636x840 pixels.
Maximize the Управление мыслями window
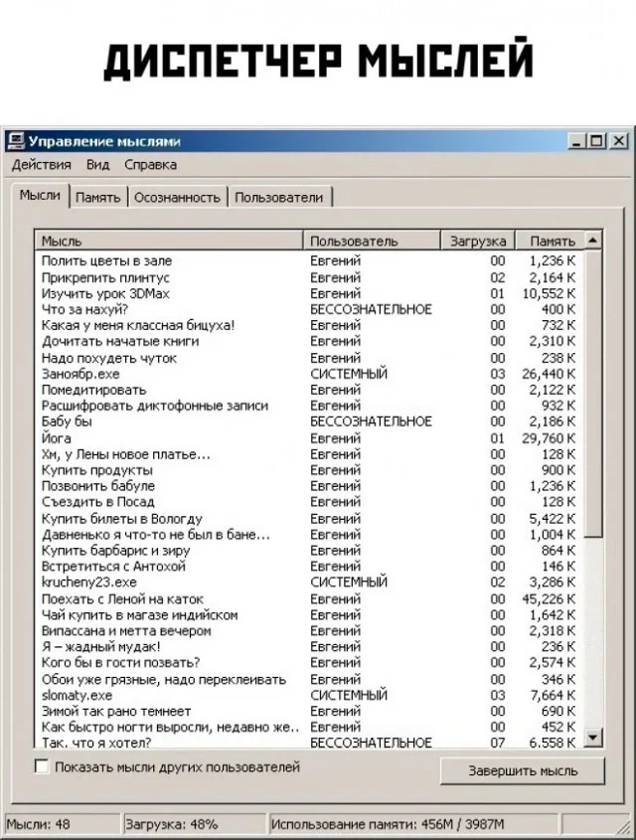click(598, 141)
